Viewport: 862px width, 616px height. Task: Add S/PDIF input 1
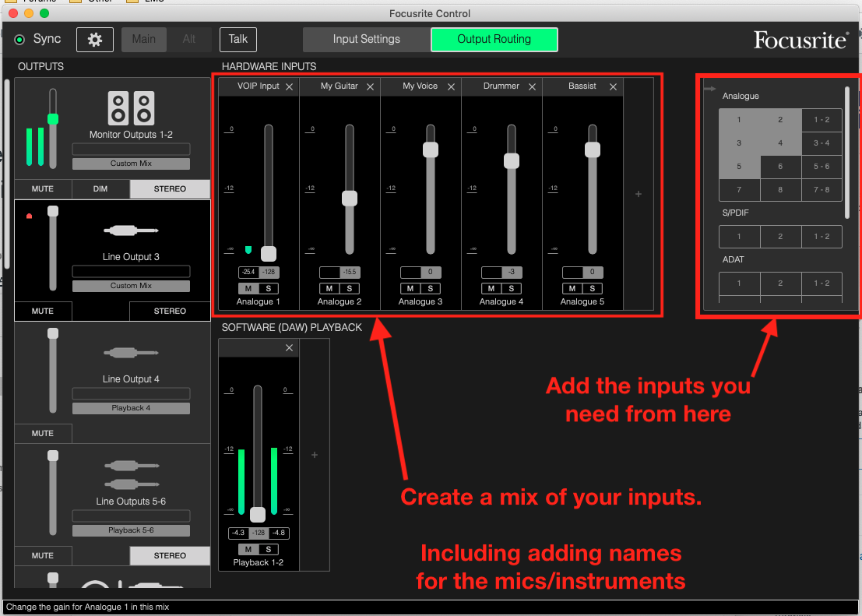pyautogui.click(x=739, y=237)
